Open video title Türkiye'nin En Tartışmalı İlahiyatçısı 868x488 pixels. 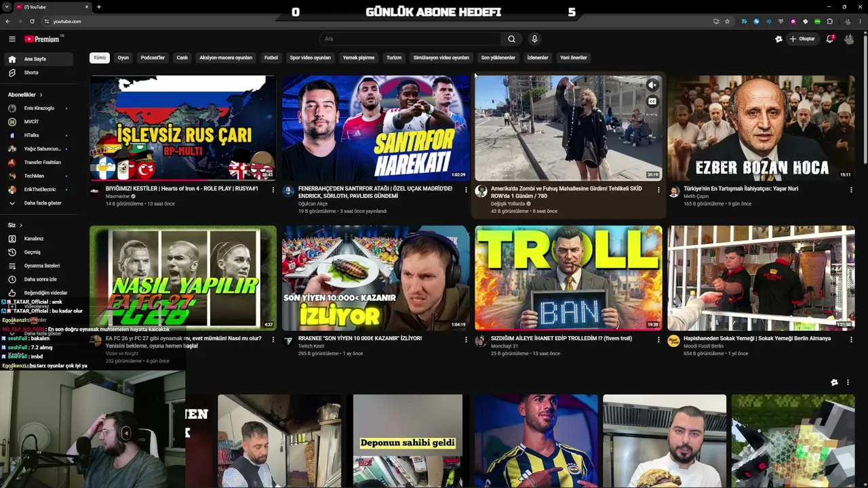pyautogui.click(x=741, y=188)
